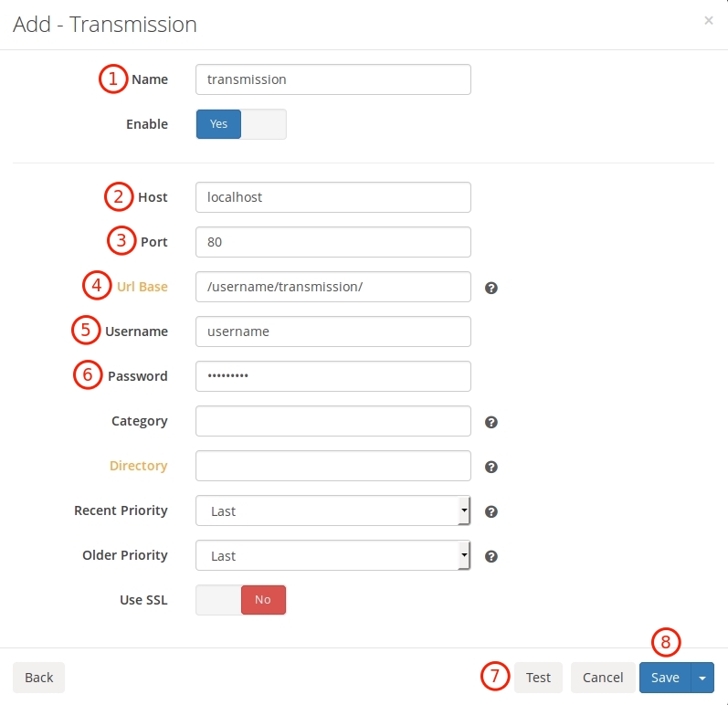Close the Add Transmission dialog
This screenshot has height=705, width=728.
click(708, 20)
